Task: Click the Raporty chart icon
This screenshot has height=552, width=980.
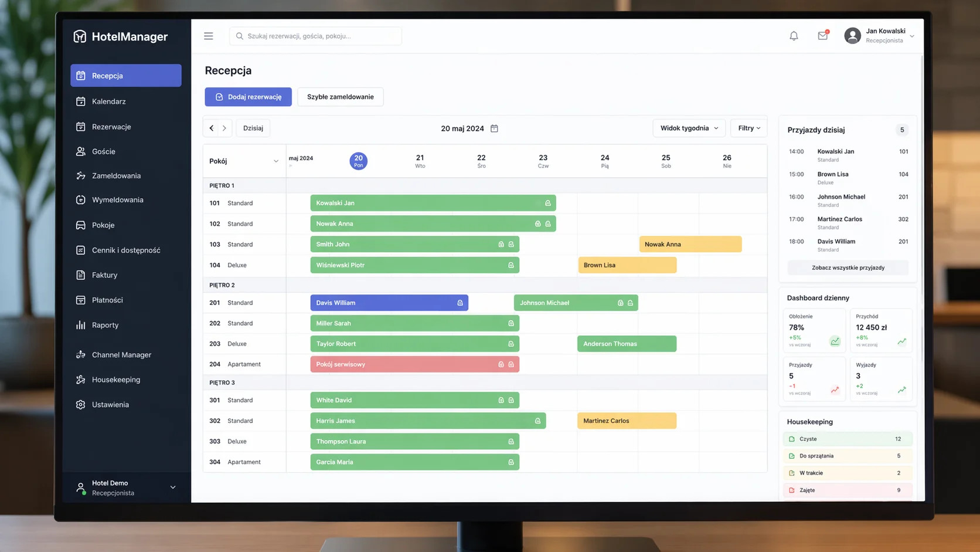Action: [x=81, y=325]
